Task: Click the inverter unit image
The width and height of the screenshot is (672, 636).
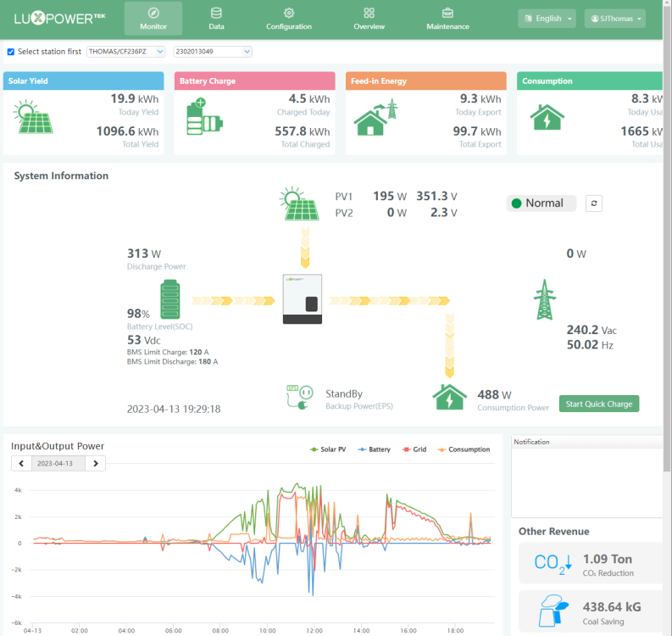Action: (x=303, y=298)
